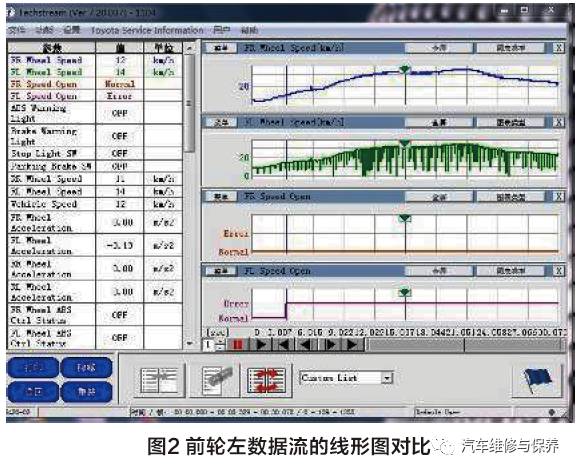Open the data list view icon
The width and height of the screenshot is (577, 471).
click(159, 380)
